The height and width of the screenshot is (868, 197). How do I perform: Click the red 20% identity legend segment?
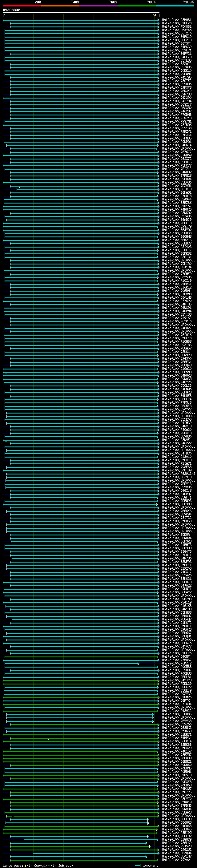click(x=22, y=6)
